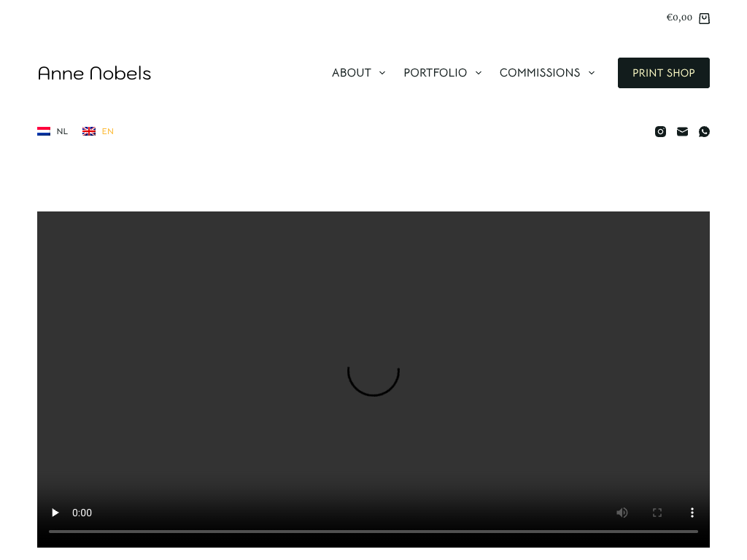Play the video
This screenshot has width=747, height=560.
pyautogui.click(x=55, y=513)
